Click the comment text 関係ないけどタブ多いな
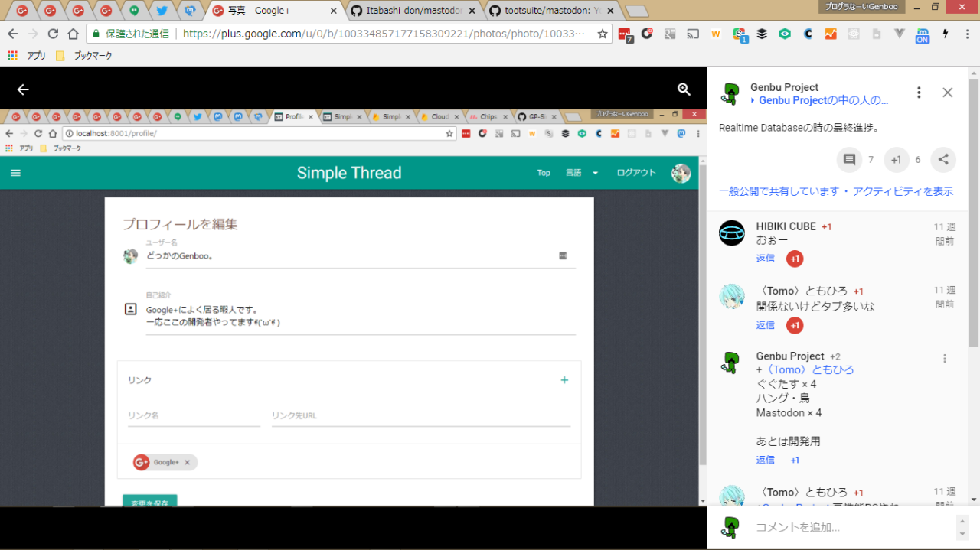Image resolution: width=980 pixels, height=550 pixels. click(815, 307)
